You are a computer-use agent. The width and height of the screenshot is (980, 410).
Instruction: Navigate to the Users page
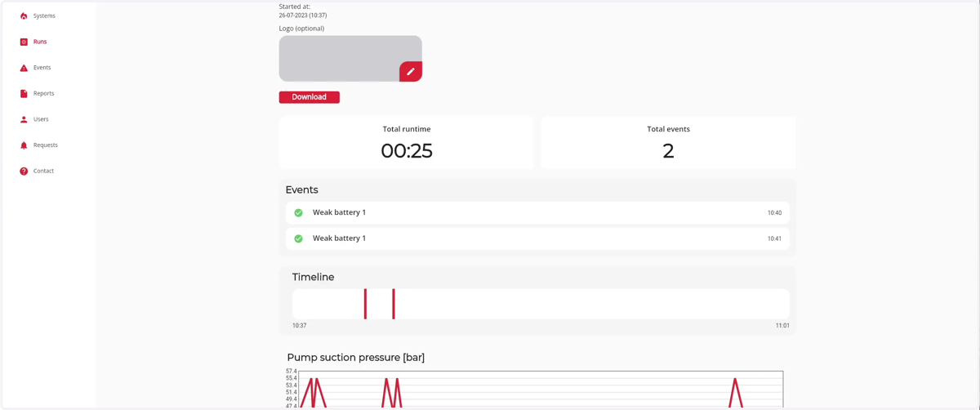click(x=41, y=119)
